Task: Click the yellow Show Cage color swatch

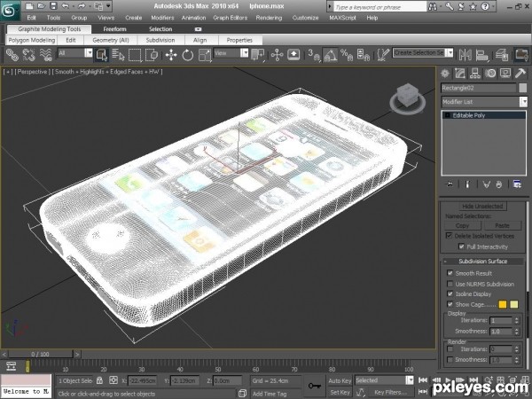Action: click(x=503, y=304)
